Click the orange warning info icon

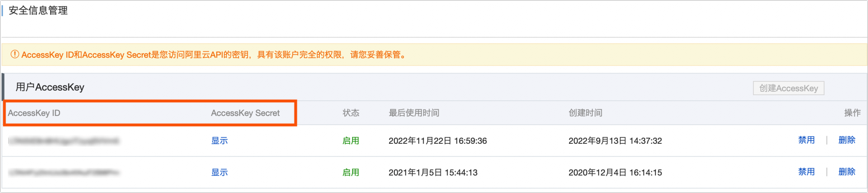14,54
